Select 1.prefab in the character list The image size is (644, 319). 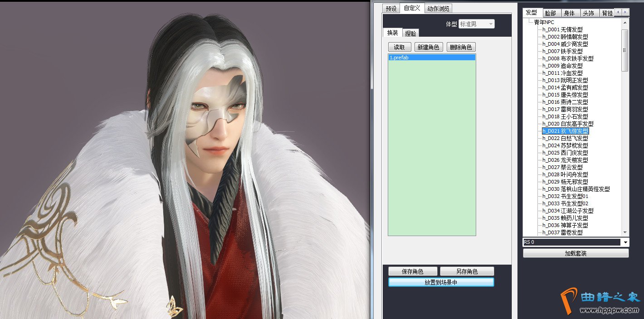click(431, 58)
